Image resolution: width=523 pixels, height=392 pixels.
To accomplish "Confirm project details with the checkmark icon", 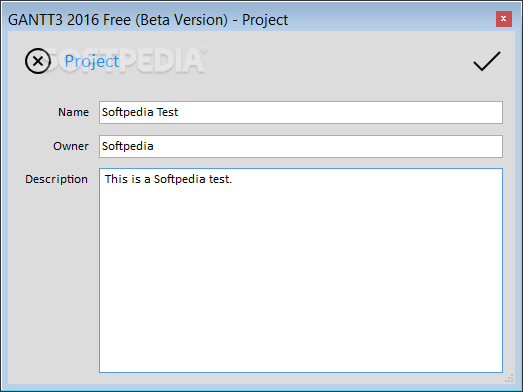I will pos(487,61).
